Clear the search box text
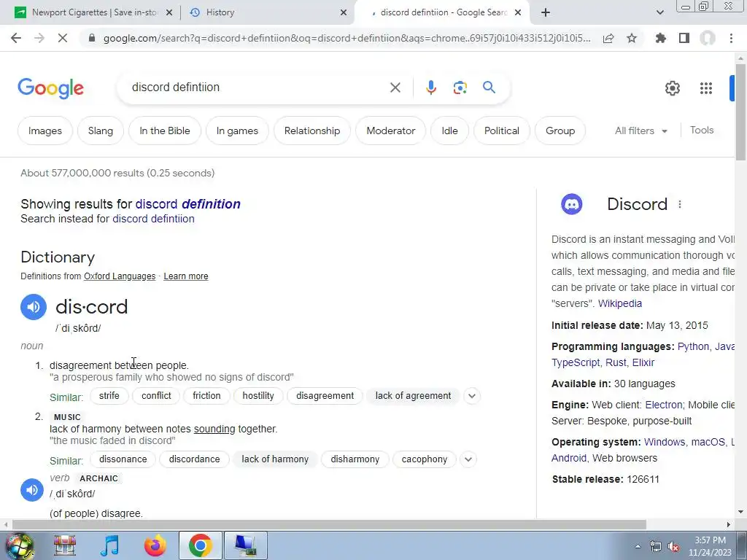Image resolution: width=747 pixels, height=560 pixels. tap(395, 87)
